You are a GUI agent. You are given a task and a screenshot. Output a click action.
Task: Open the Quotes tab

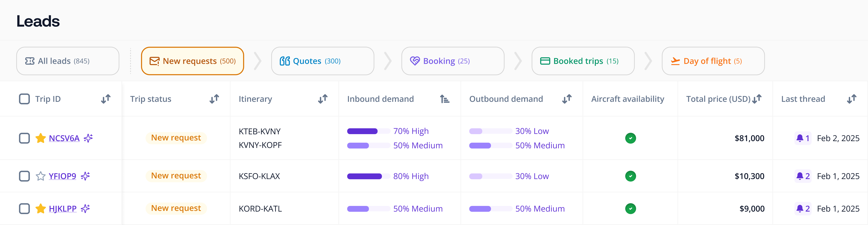pos(322,61)
